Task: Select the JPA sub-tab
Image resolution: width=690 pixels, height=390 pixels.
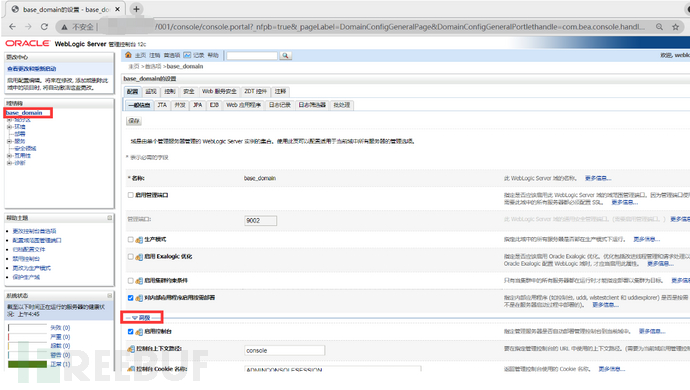Action: (198, 105)
